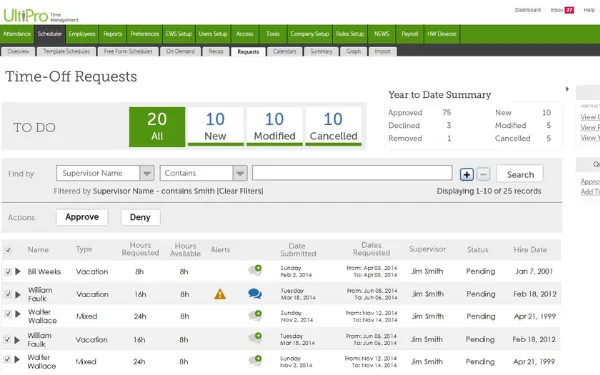Sort by the Hire Date column header
Viewport: 600px width, 375px height.
(530, 249)
